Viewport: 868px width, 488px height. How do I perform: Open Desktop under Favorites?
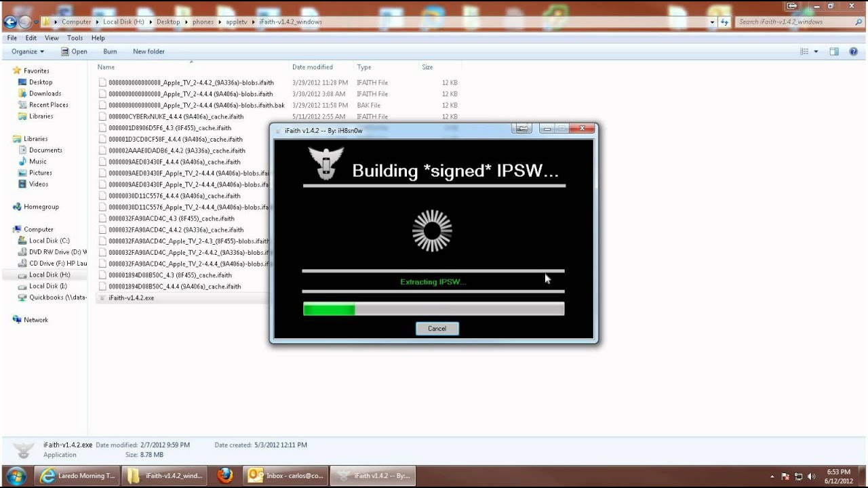pos(41,82)
